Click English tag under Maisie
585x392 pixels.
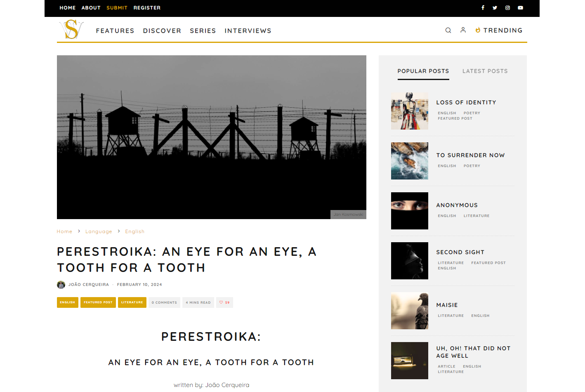click(x=480, y=316)
